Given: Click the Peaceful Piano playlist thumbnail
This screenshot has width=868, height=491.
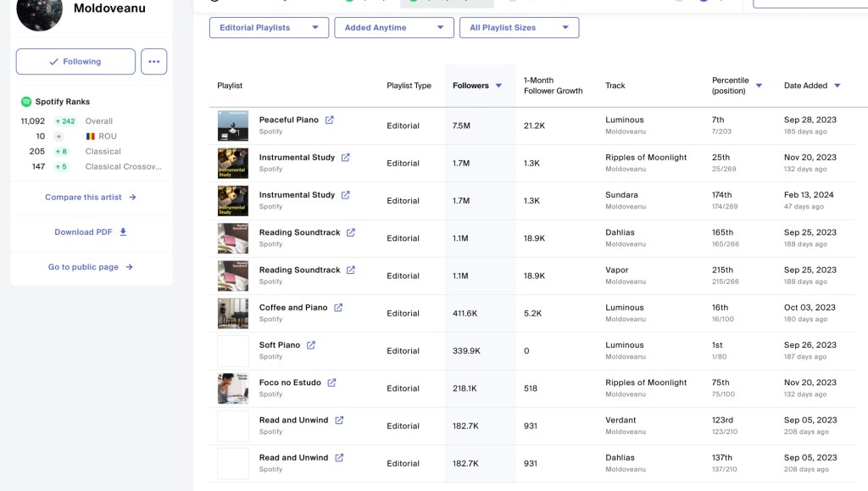Looking at the screenshot, I should click(x=233, y=126).
